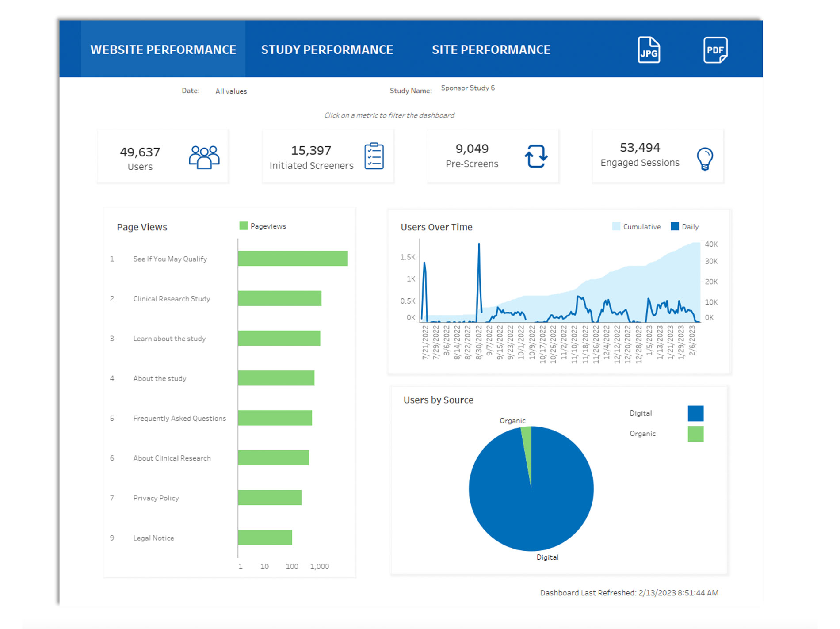Image resolution: width=840 pixels, height=629 pixels.
Task: Click the JPG export icon
Action: [649, 50]
